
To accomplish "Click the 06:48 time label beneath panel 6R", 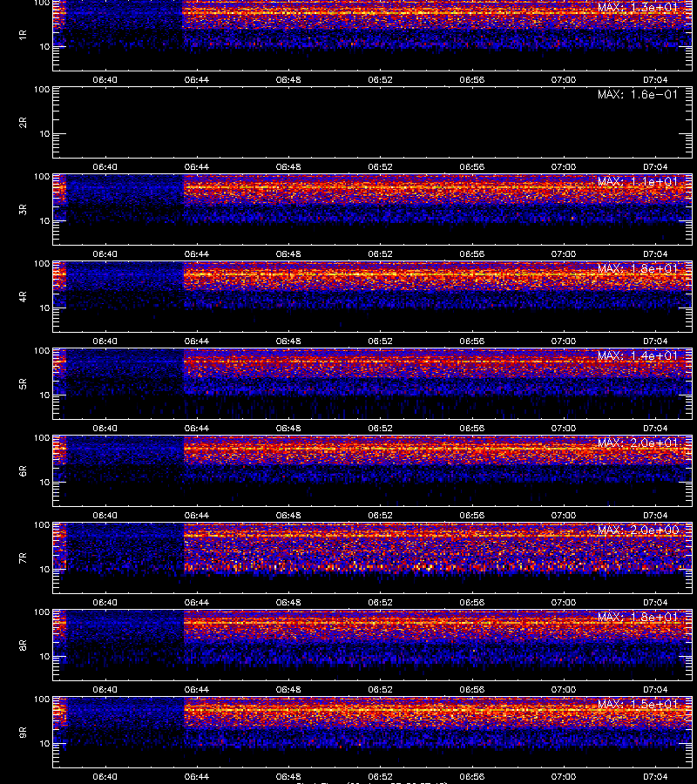I will click(x=288, y=516).
